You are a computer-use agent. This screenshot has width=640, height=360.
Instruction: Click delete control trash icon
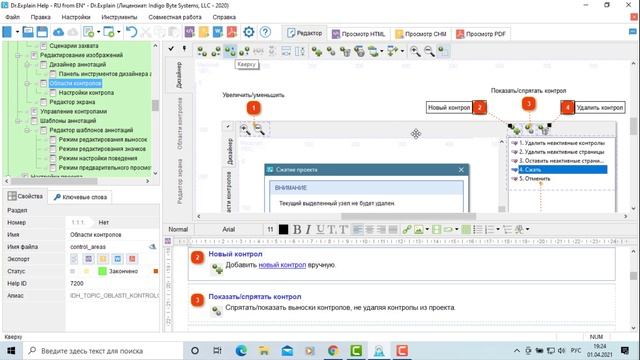[345, 51]
